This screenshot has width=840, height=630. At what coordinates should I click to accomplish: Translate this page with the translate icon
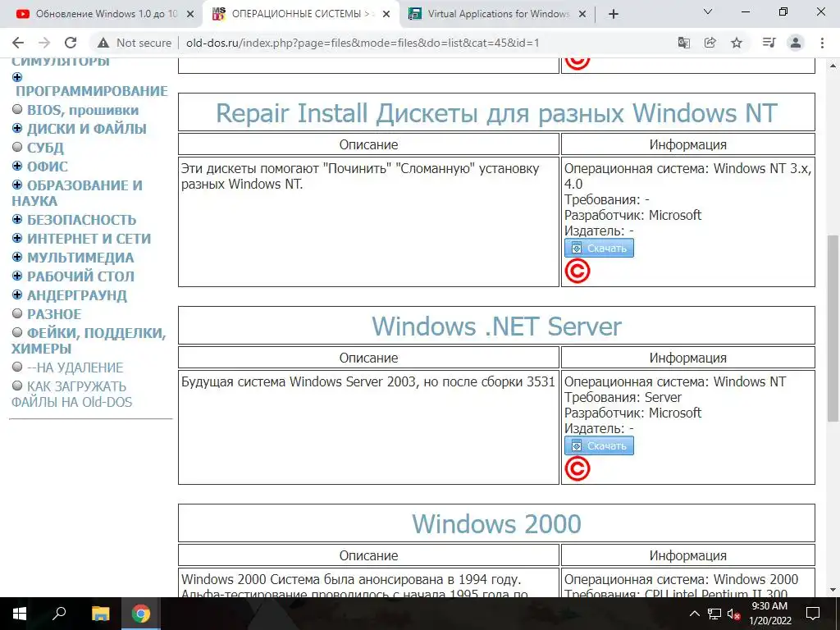tap(683, 43)
